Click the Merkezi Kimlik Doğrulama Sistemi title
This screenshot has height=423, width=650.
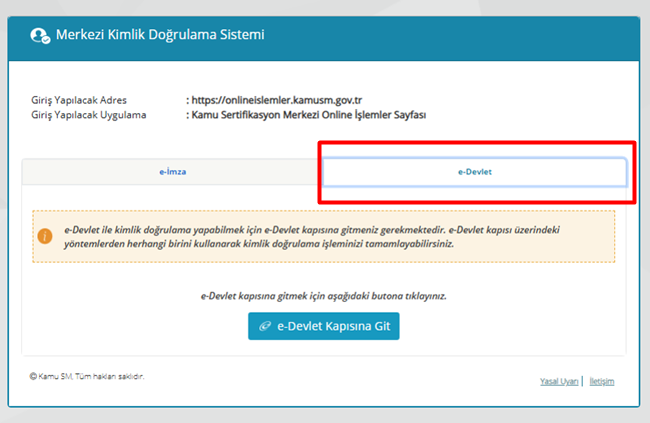160,35
